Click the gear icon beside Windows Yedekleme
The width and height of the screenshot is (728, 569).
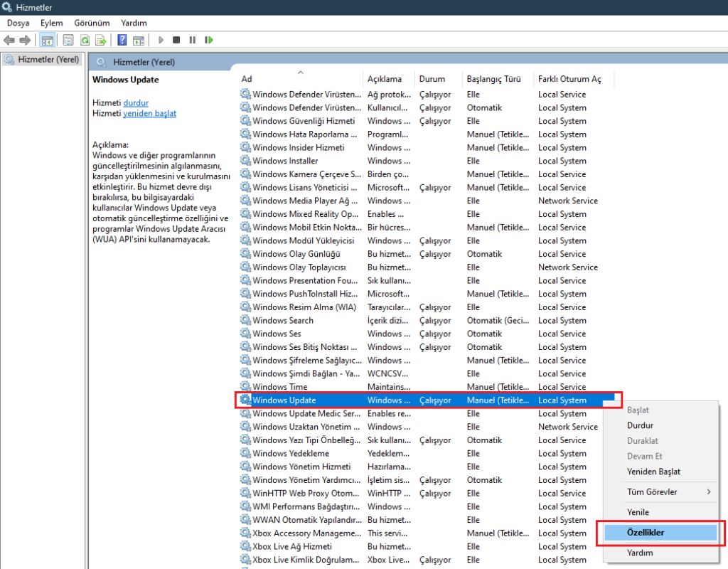245,453
